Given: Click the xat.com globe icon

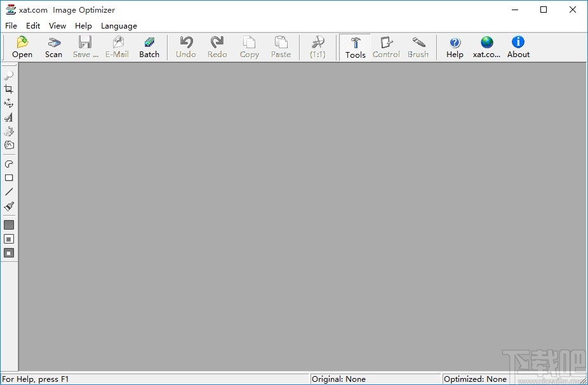Looking at the screenshot, I should 487,42.
